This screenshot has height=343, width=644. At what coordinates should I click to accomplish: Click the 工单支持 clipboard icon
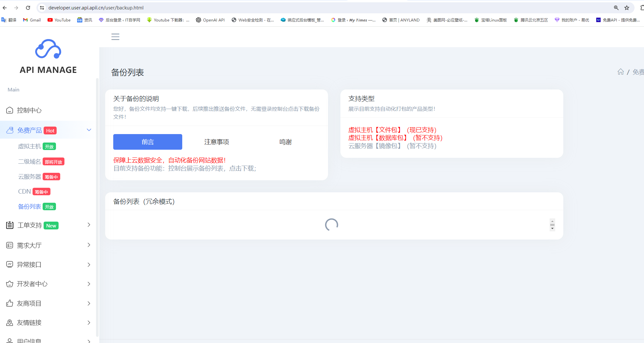pos(9,225)
